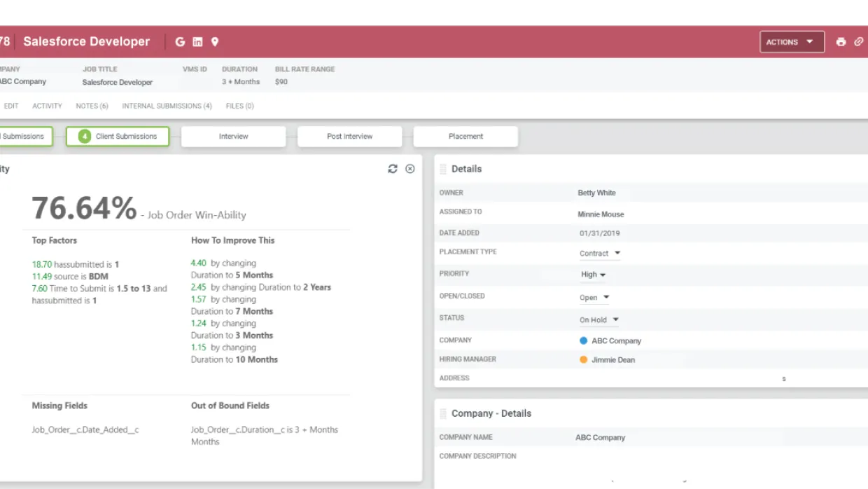Select the Placement pipeline stage

pyautogui.click(x=465, y=137)
